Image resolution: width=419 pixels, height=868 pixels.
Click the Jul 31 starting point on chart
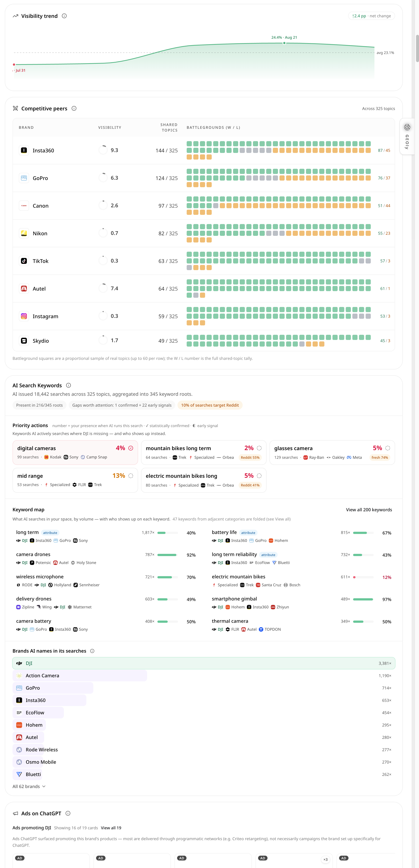tap(14, 64)
